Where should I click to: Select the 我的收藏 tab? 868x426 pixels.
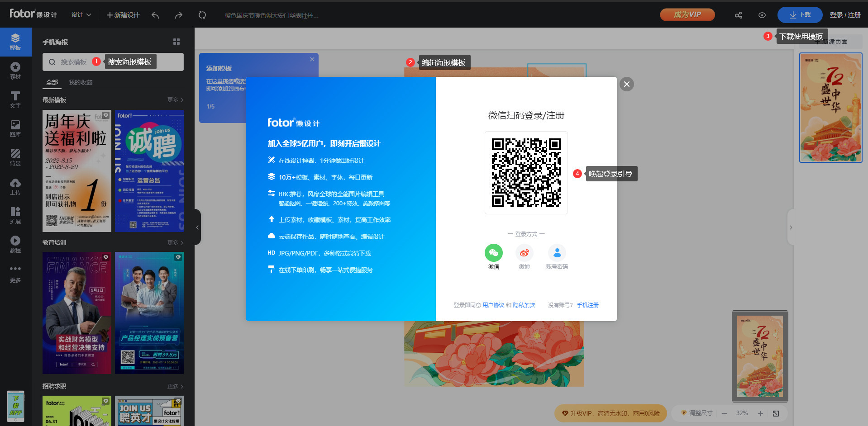[80, 82]
